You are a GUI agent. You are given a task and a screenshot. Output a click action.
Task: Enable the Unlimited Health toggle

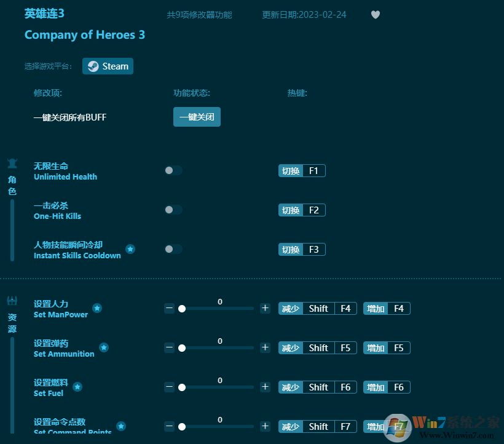point(173,170)
